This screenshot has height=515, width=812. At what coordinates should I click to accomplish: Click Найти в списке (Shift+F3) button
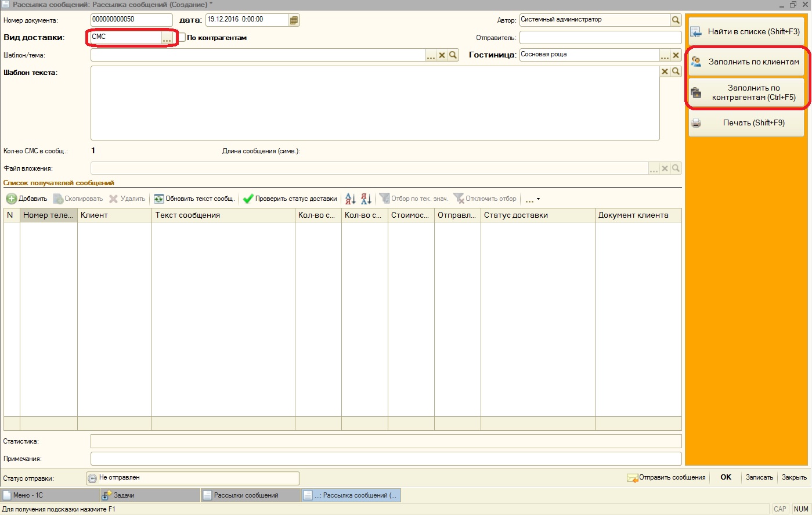tap(746, 32)
